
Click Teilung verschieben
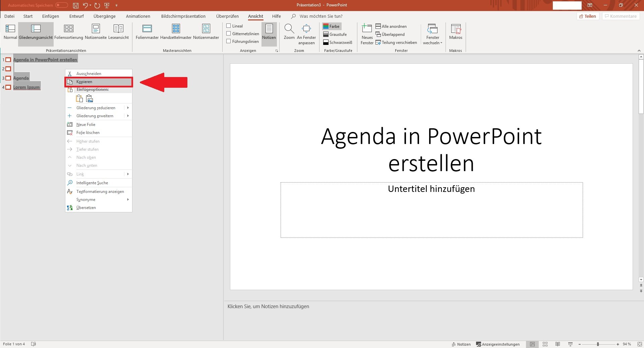pos(396,43)
